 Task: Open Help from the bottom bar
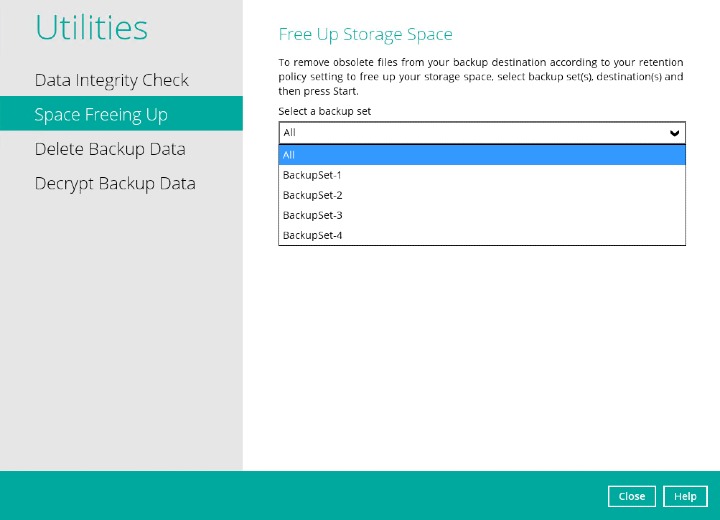(x=685, y=496)
